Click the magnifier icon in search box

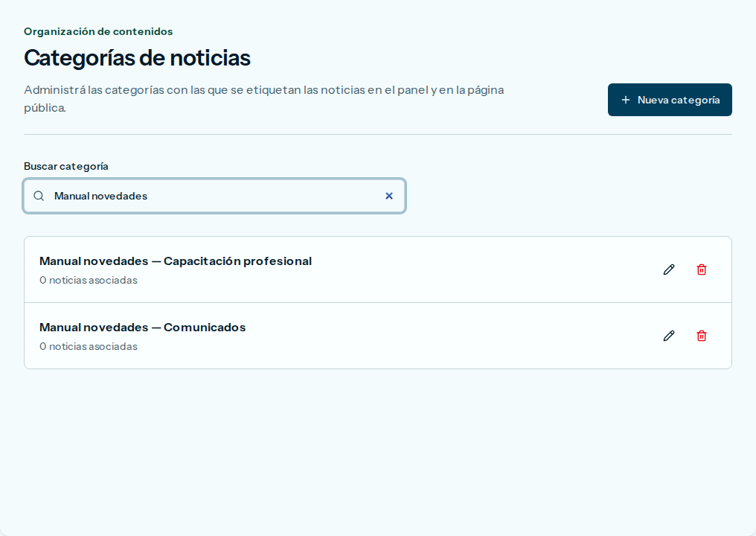pos(39,196)
